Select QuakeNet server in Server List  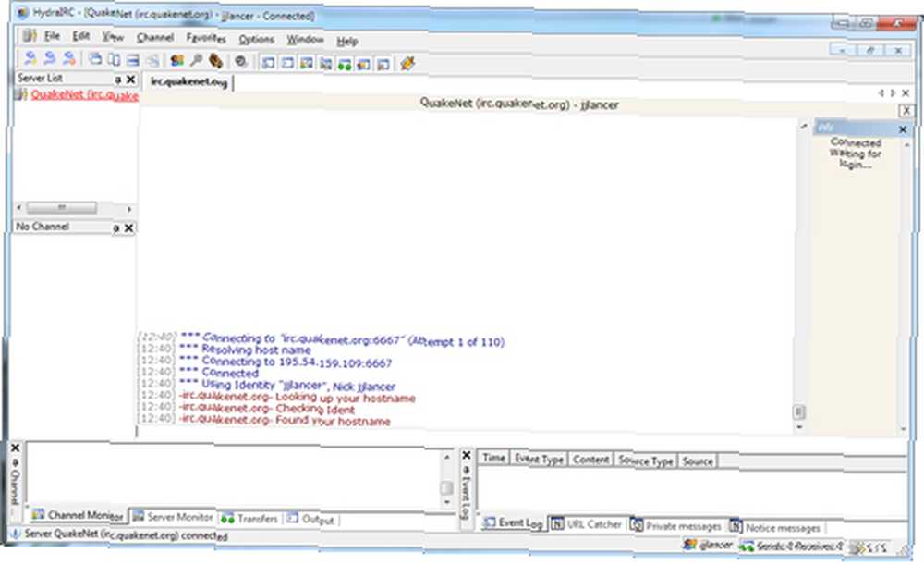point(84,94)
